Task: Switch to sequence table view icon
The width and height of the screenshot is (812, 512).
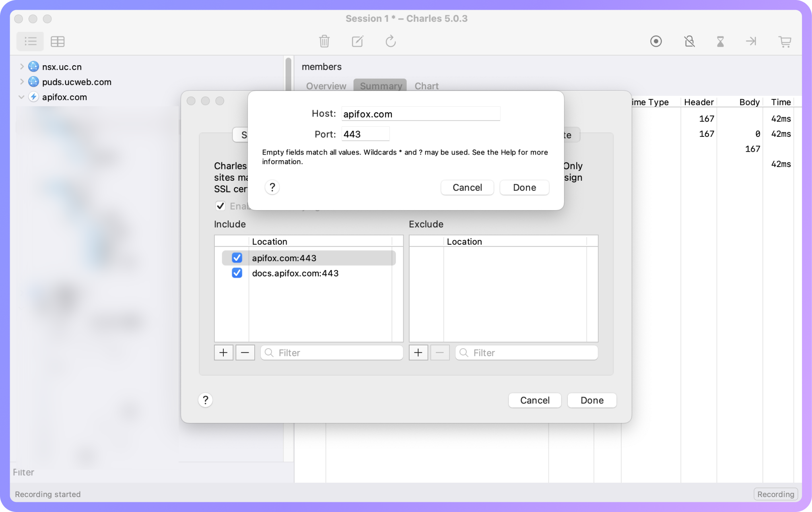Action: 58,41
